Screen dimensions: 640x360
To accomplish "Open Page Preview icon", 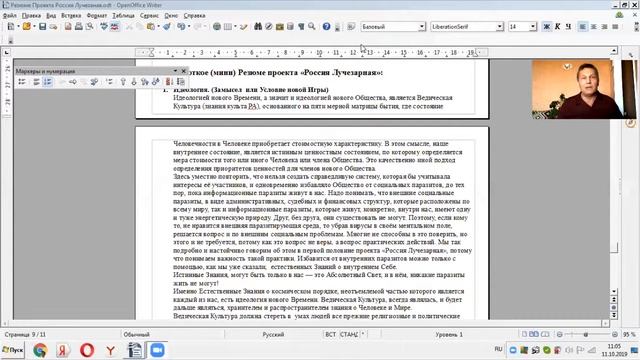I will tap(89, 27).
